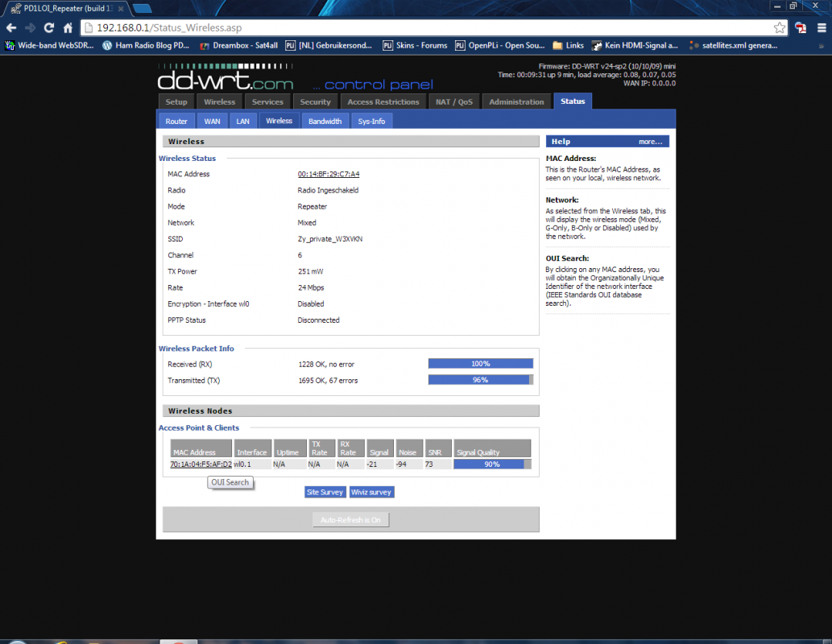Click the browser forward arrow
The height and width of the screenshot is (644, 832).
tap(31, 27)
